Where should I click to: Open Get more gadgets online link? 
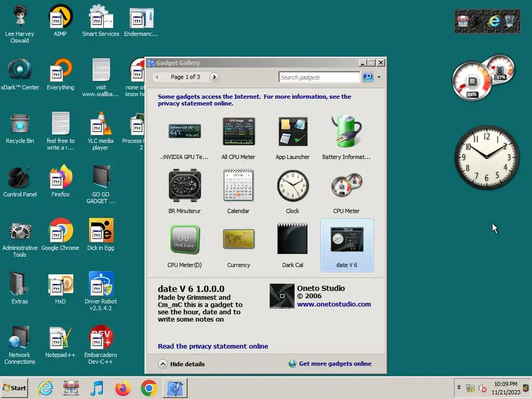pyautogui.click(x=330, y=364)
